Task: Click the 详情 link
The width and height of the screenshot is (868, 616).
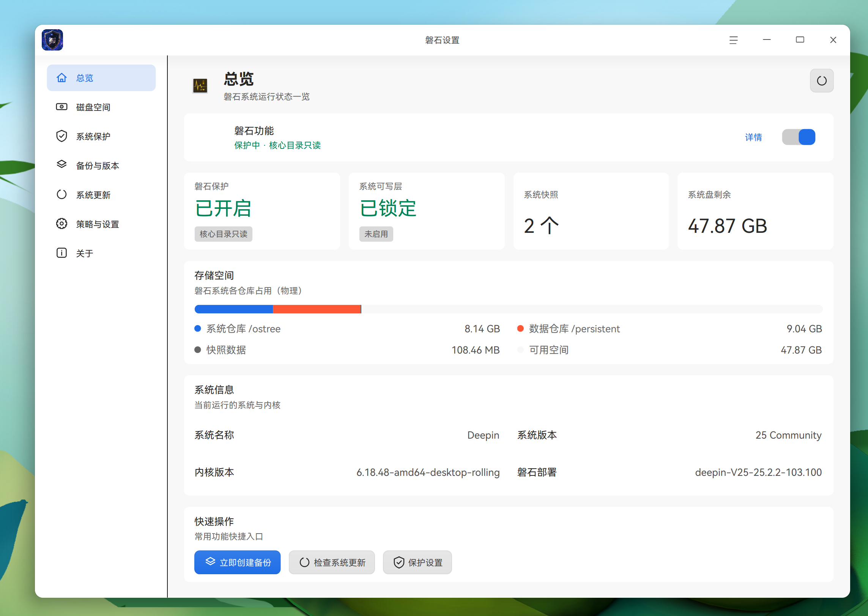Action: coord(753,137)
